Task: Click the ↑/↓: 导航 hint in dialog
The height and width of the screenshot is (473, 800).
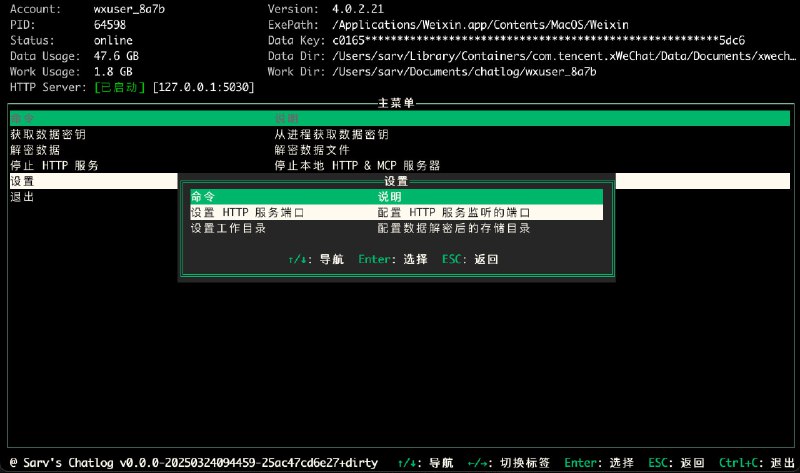Action: pos(316,259)
